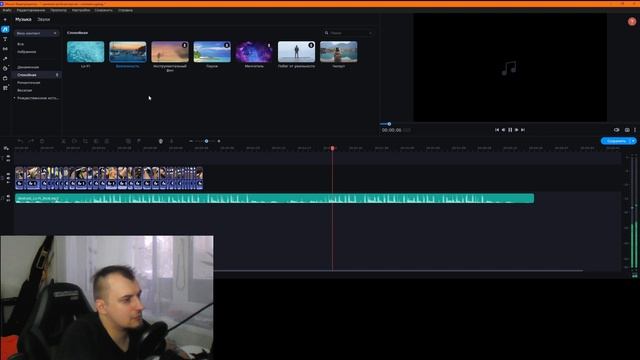640x360 pixels.
Task: Open the More tools grid sidebar icon
Action: tap(5, 88)
